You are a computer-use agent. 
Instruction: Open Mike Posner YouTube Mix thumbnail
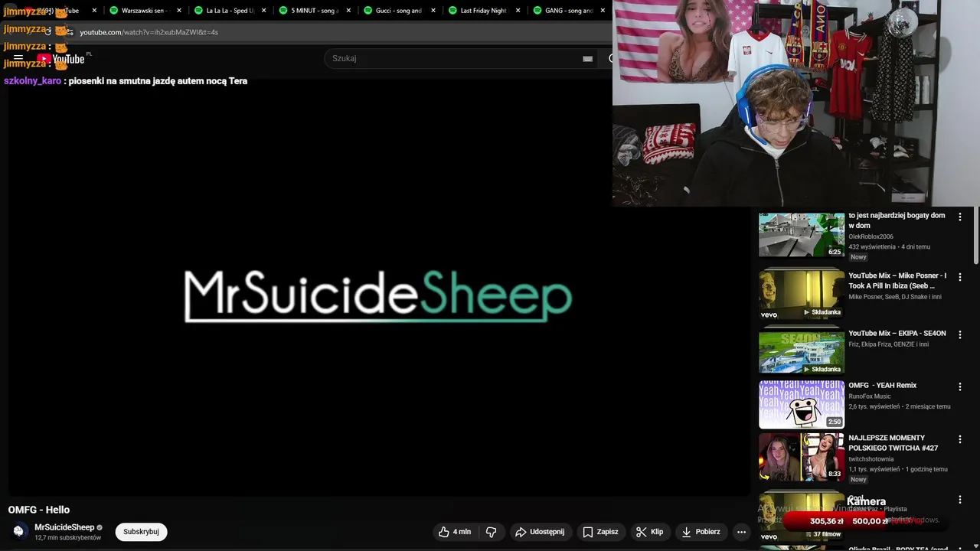(x=802, y=293)
